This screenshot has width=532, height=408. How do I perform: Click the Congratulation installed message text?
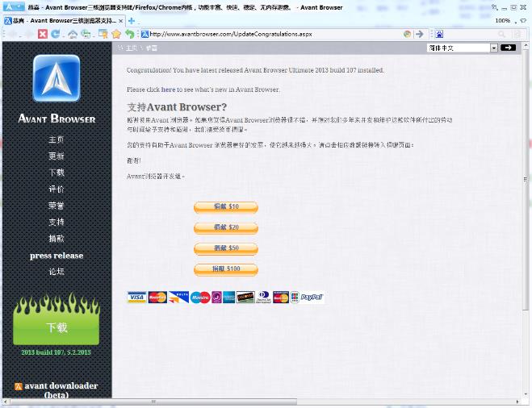(255, 70)
